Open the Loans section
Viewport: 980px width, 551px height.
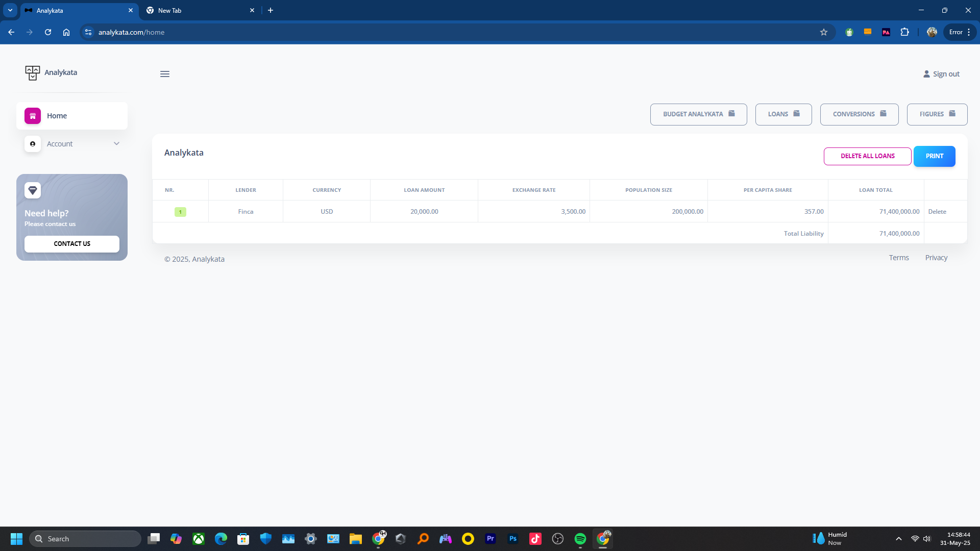783,114
